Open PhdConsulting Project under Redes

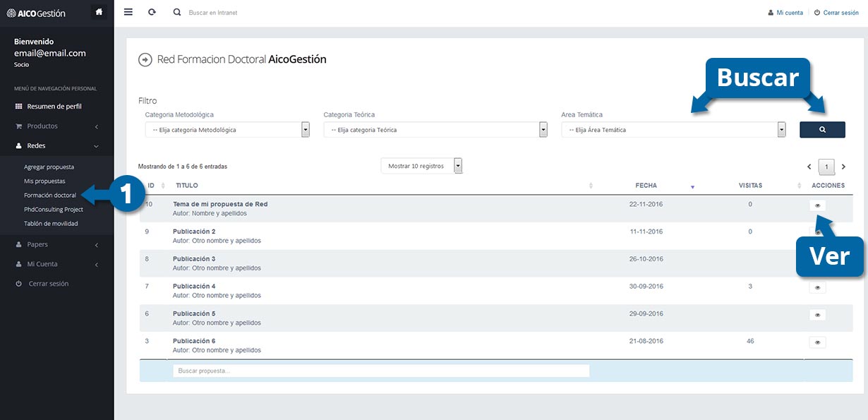tap(54, 210)
